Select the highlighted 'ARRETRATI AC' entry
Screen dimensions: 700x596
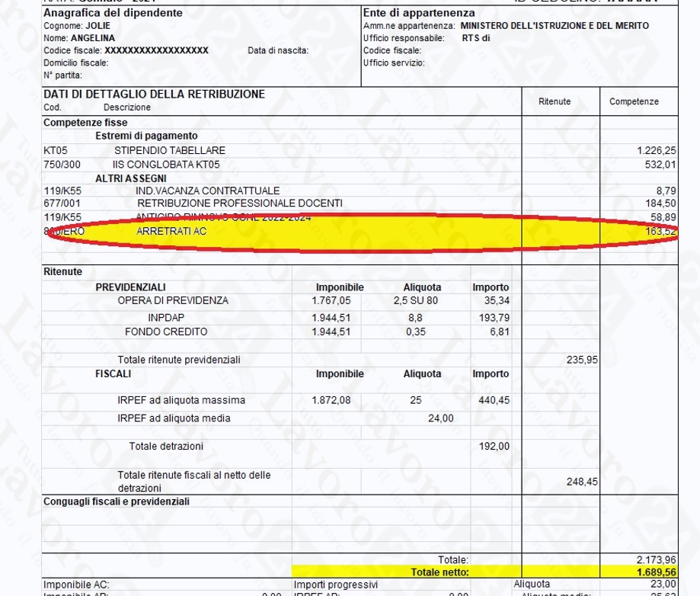pyautogui.click(x=171, y=231)
